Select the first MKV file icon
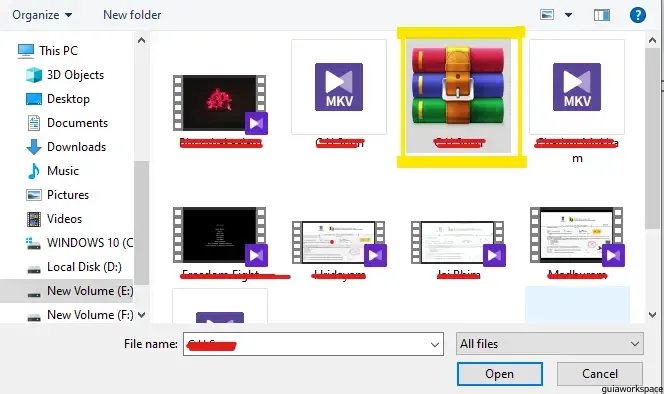The height and width of the screenshot is (394, 664). click(x=339, y=87)
